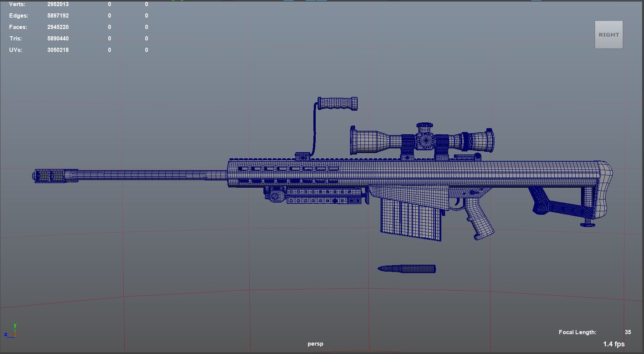Click the Verts count value 2952013

57,4
